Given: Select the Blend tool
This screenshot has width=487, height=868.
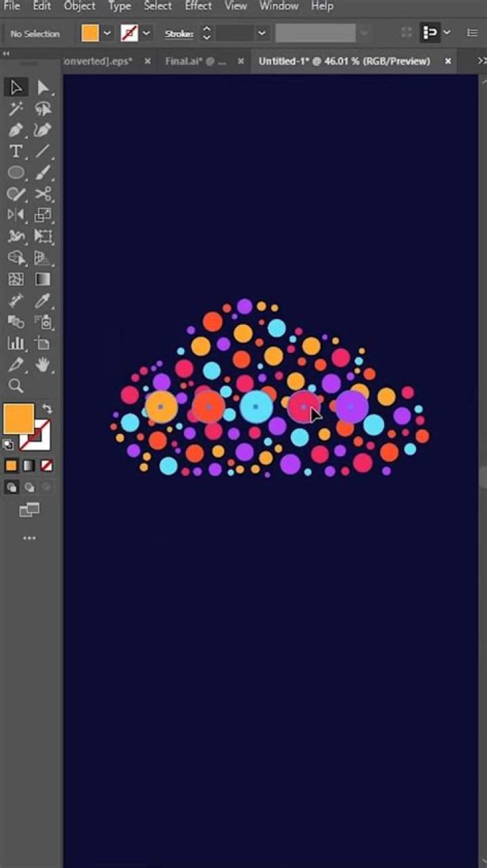Looking at the screenshot, I should click(x=16, y=322).
